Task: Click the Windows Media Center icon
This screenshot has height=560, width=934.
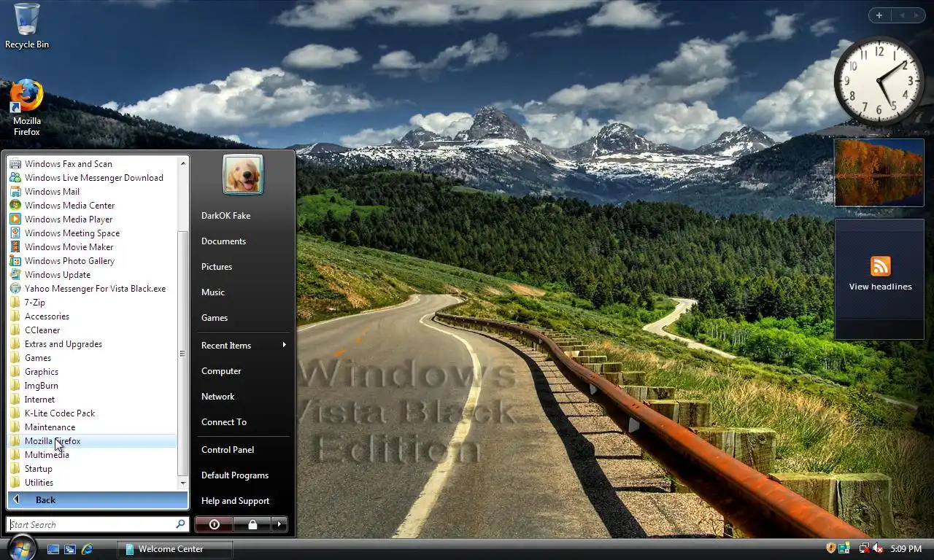Action: [15, 206]
